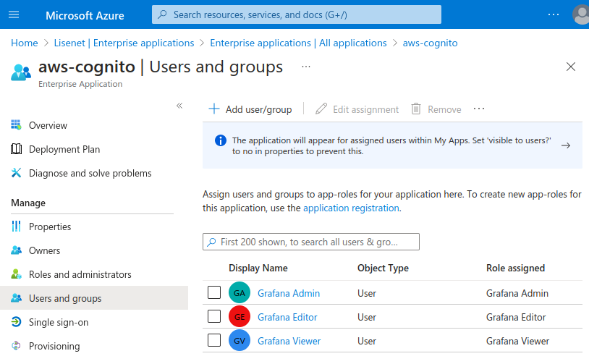Open Owners in sidebar
Image resolution: width=589 pixels, height=364 pixels.
click(x=44, y=250)
